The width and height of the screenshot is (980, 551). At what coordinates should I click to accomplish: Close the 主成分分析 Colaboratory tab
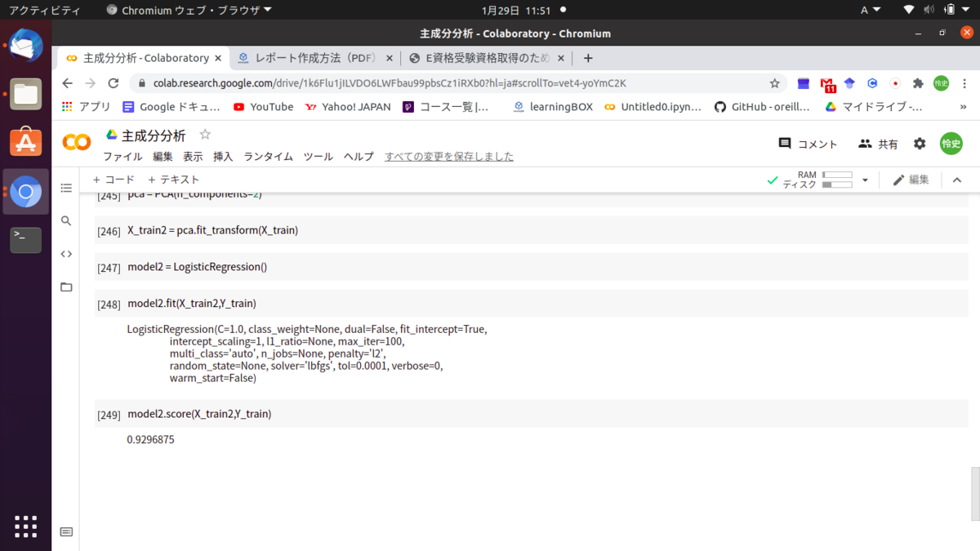coord(218,58)
